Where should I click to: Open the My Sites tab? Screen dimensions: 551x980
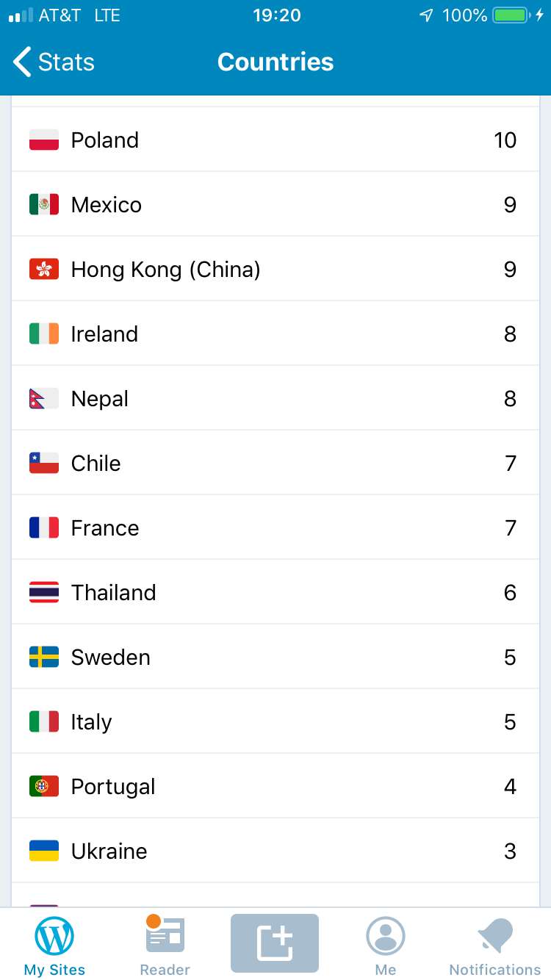(x=54, y=945)
